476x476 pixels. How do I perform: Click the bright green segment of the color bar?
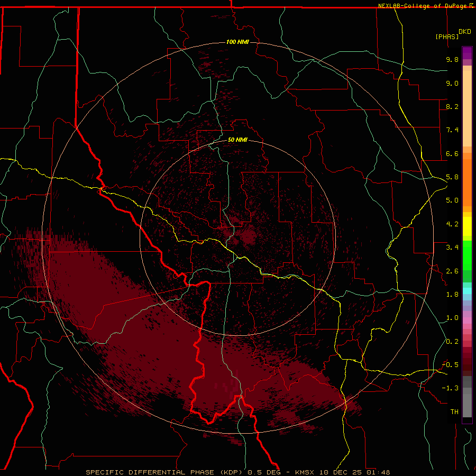[467, 256]
